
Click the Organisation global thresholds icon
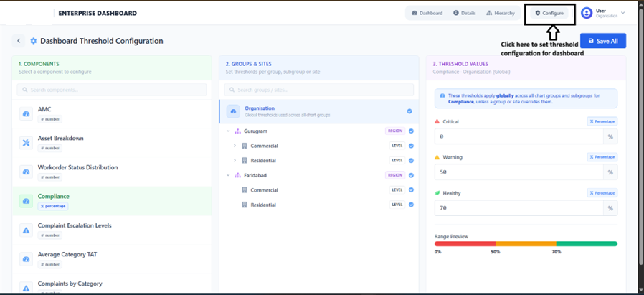click(x=233, y=111)
